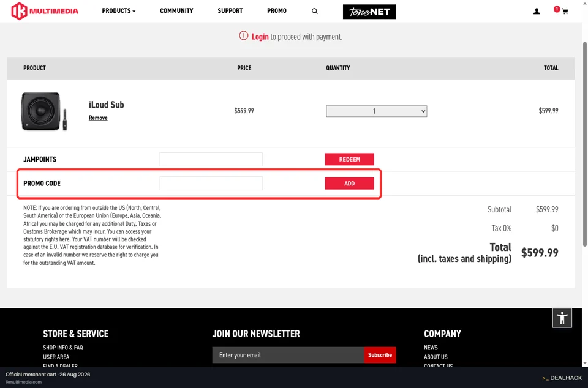
Task: Click the QUANTITY column header
Action: click(338, 68)
